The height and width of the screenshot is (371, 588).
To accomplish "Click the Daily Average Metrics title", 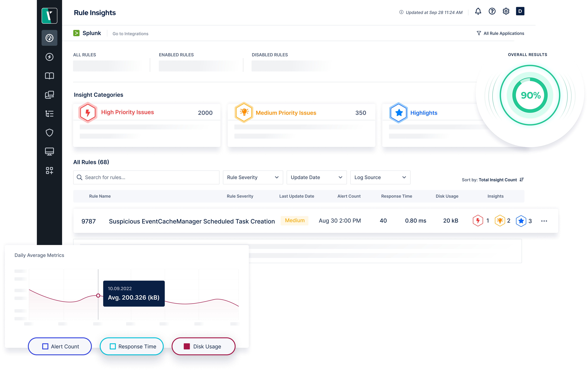I will (39, 255).
